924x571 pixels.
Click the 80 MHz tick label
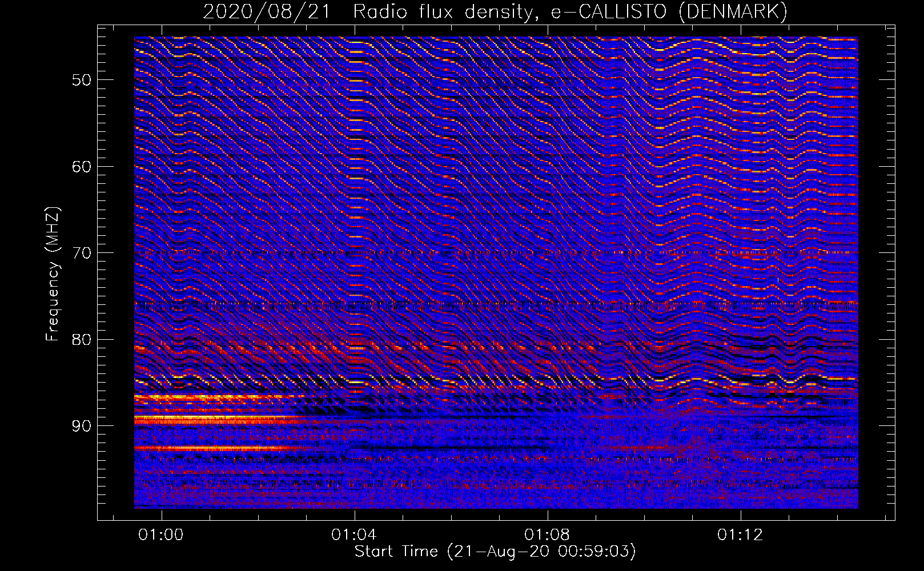click(x=82, y=340)
